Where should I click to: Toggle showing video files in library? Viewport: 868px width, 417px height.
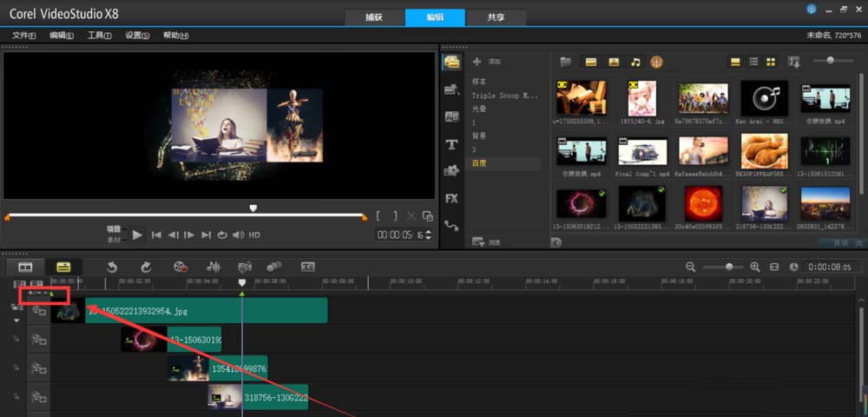(591, 62)
